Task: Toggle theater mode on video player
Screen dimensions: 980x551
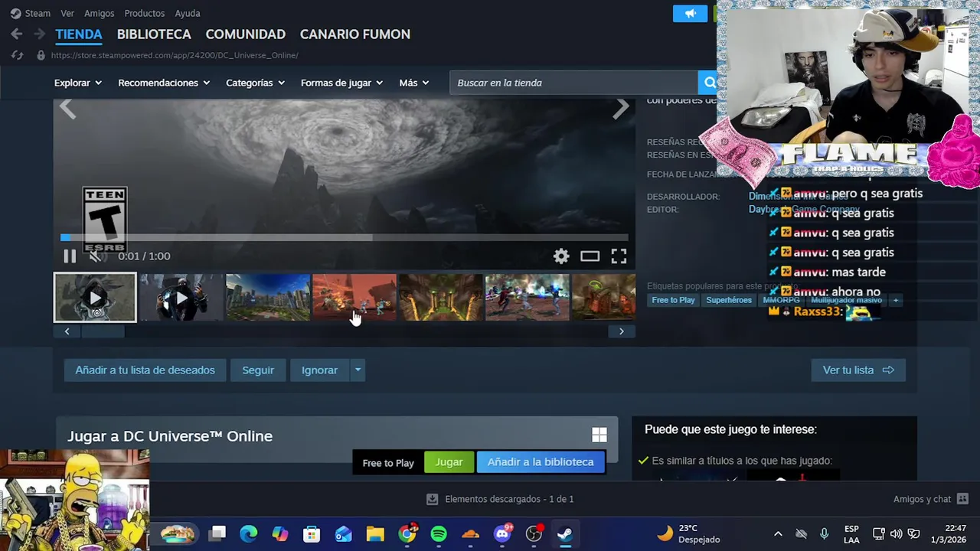Action: (x=590, y=256)
